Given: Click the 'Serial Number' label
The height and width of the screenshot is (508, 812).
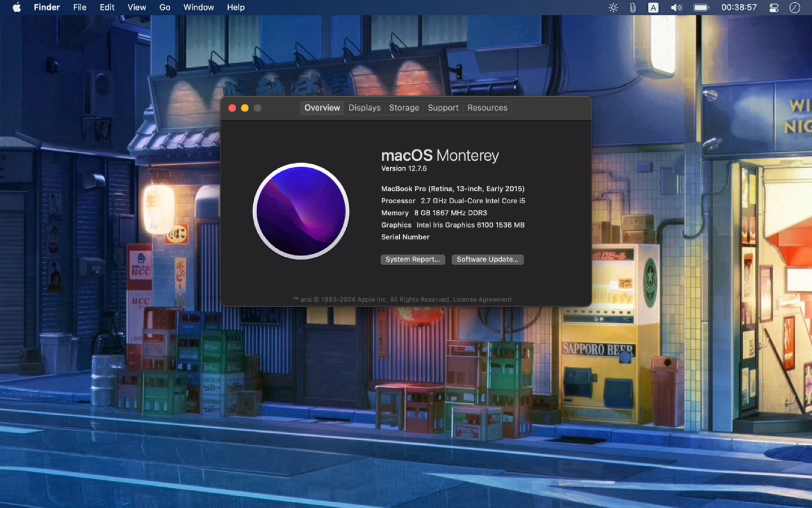Looking at the screenshot, I should [x=405, y=237].
